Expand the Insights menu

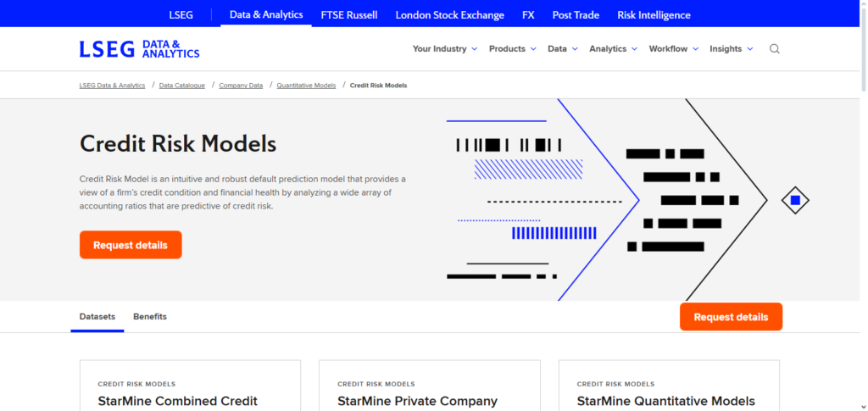732,48
